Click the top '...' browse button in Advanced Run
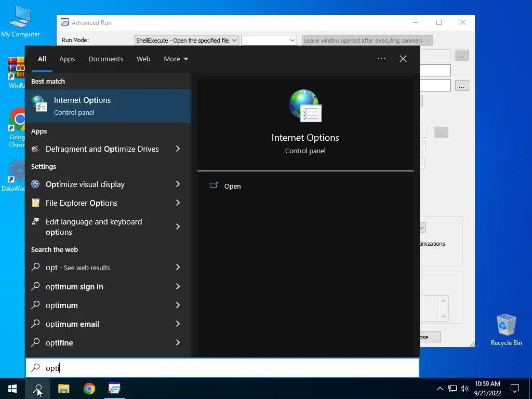 tap(461, 56)
